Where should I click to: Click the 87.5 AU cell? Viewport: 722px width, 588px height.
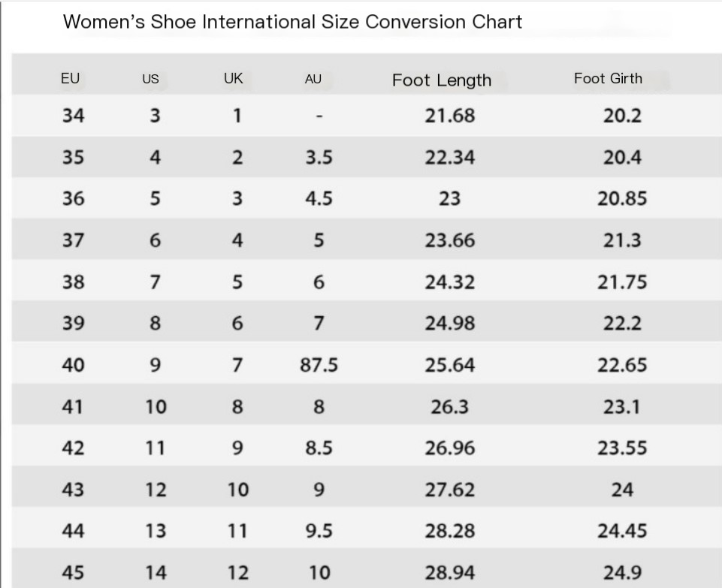[x=319, y=365]
